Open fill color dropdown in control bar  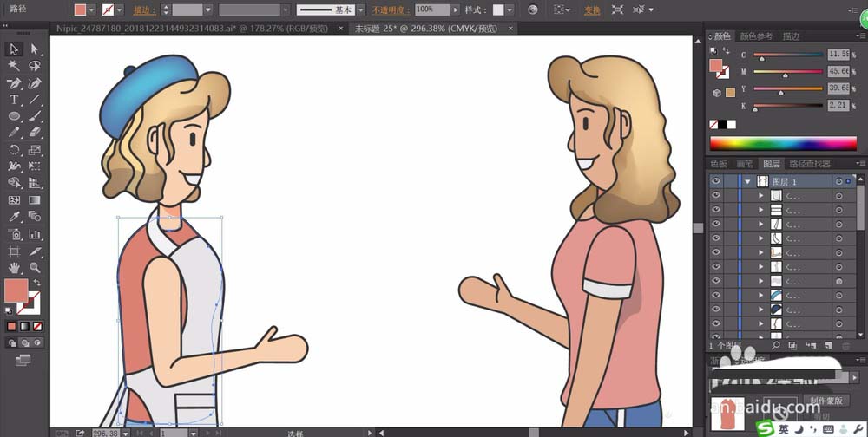[92, 10]
